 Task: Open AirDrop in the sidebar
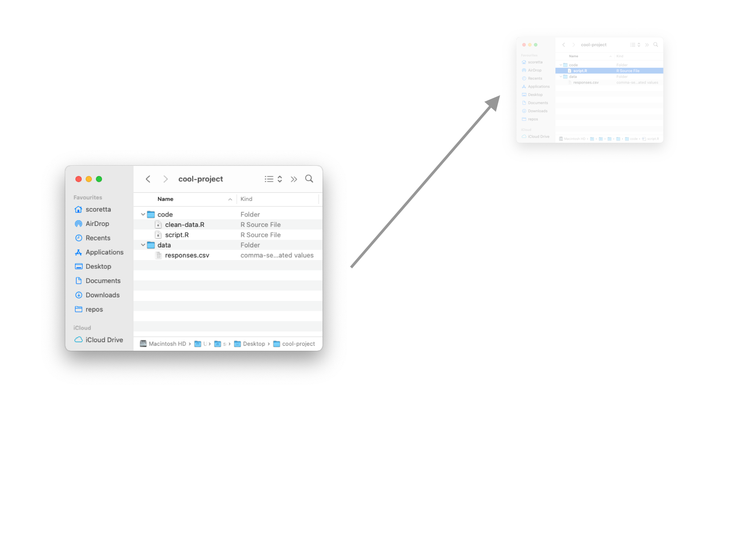(97, 224)
